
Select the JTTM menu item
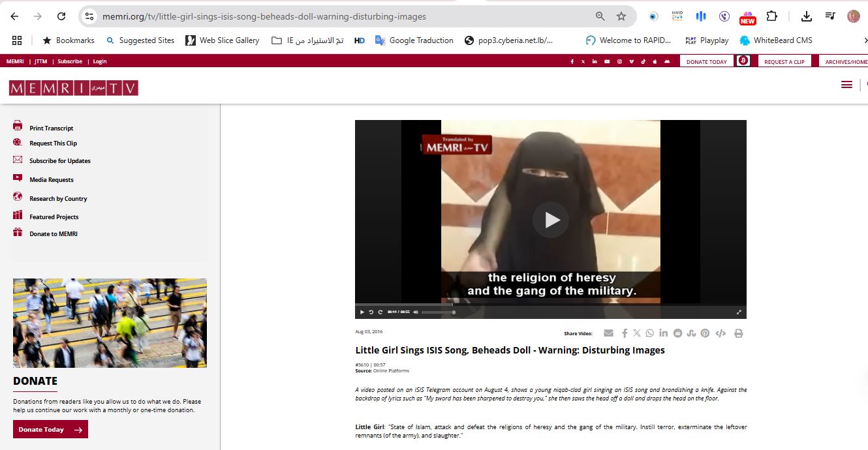[x=40, y=61]
